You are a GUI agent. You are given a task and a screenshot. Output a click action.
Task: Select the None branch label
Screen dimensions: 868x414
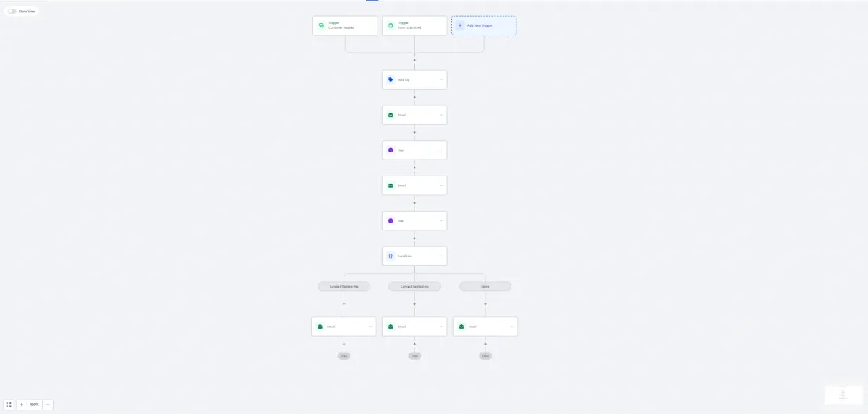485,286
